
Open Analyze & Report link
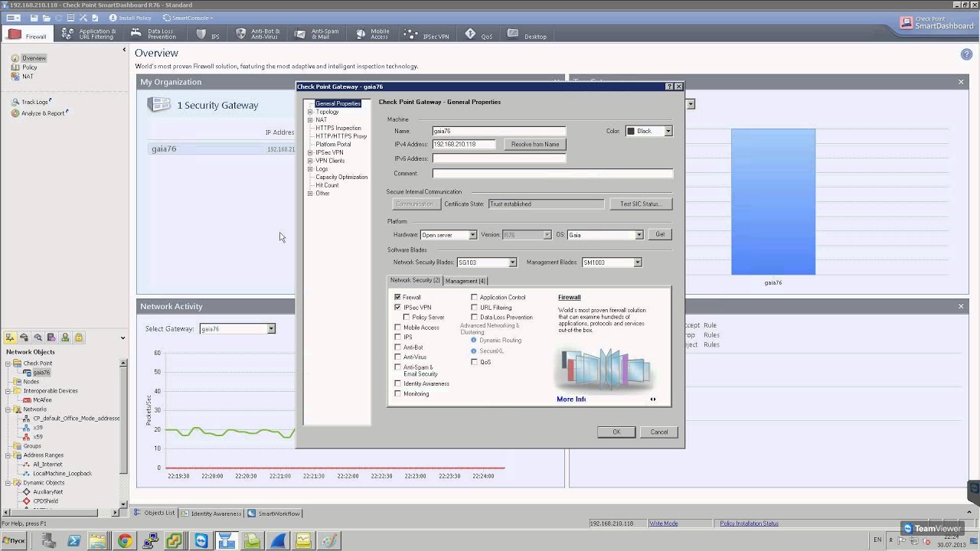[x=43, y=113]
